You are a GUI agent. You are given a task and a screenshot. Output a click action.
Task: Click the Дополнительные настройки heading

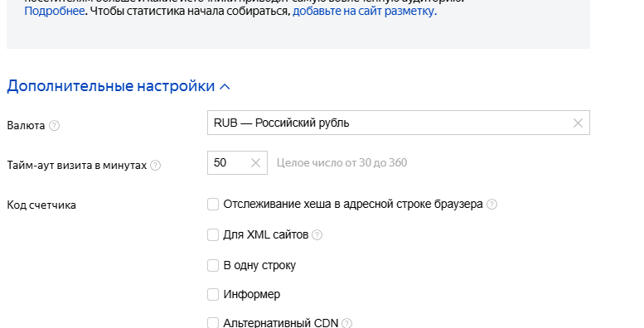coord(111,86)
